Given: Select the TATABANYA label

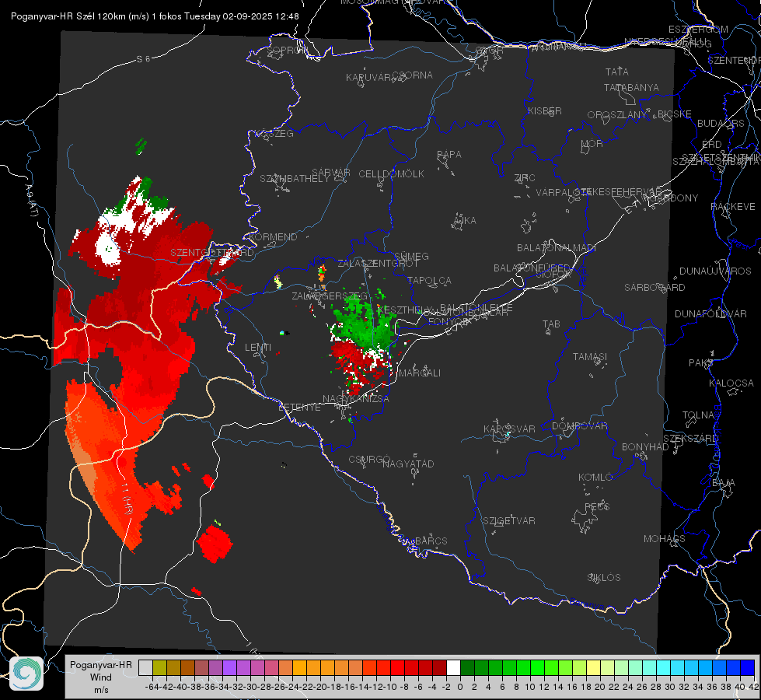Looking at the screenshot, I should [x=631, y=87].
